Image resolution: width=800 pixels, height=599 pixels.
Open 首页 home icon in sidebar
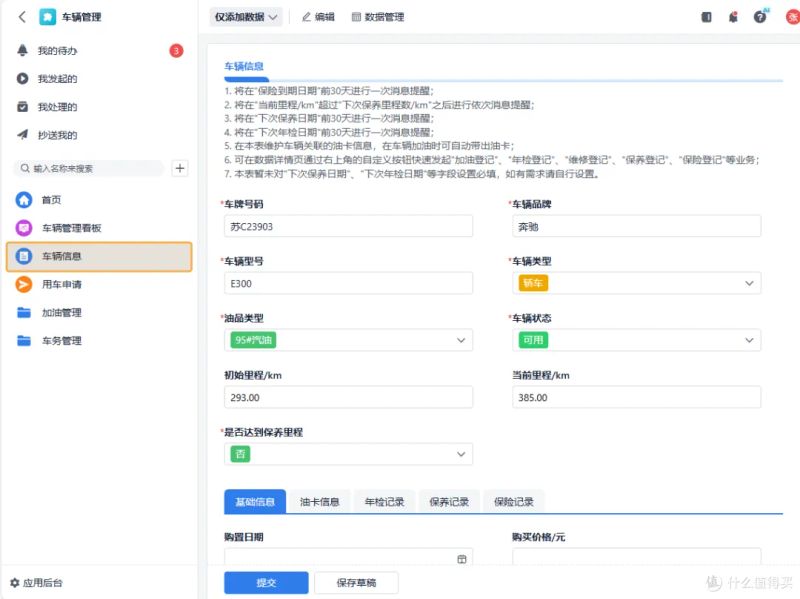(x=24, y=199)
